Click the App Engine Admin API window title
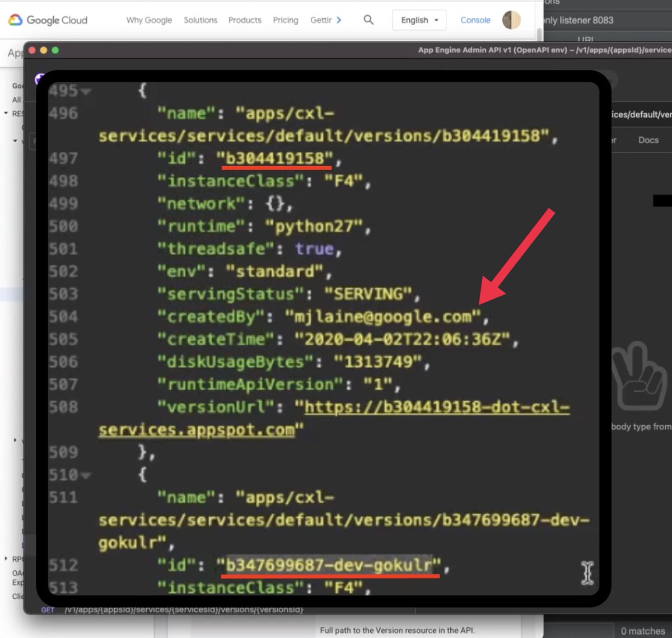Viewport: 672px width, 638px height. pos(544,50)
